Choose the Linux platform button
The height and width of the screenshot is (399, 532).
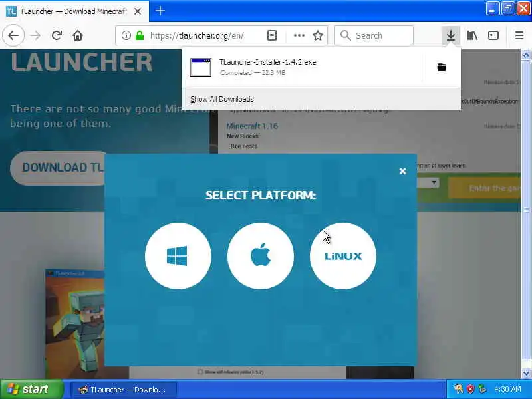click(343, 256)
